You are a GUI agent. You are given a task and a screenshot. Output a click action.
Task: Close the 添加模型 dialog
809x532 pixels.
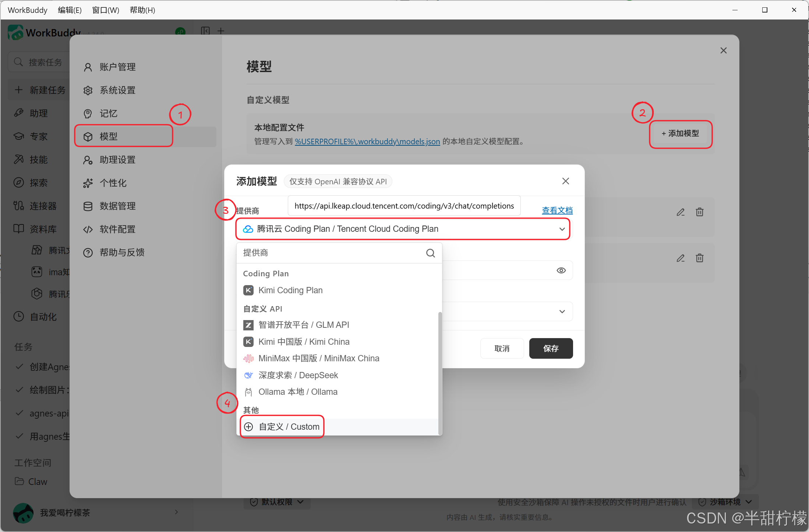566,181
